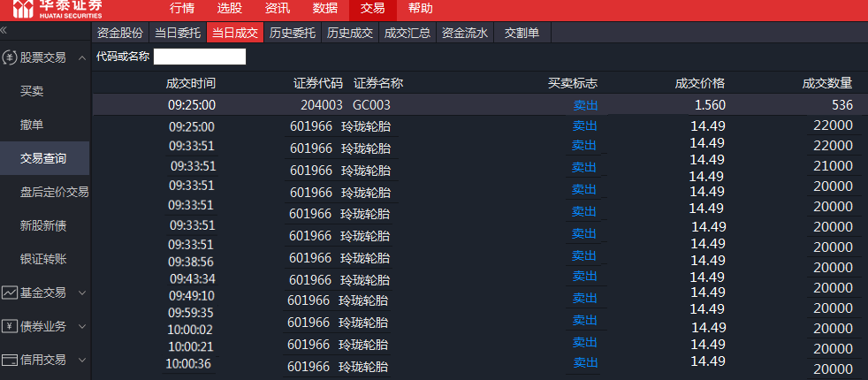Image resolution: width=868 pixels, height=380 pixels.
Task: Open 买卖 in the sidebar
Action: click(x=32, y=91)
